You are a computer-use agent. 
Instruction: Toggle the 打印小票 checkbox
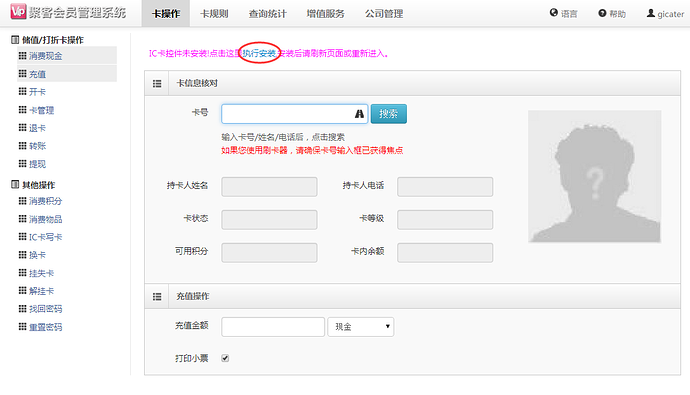[x=225, y=358]
